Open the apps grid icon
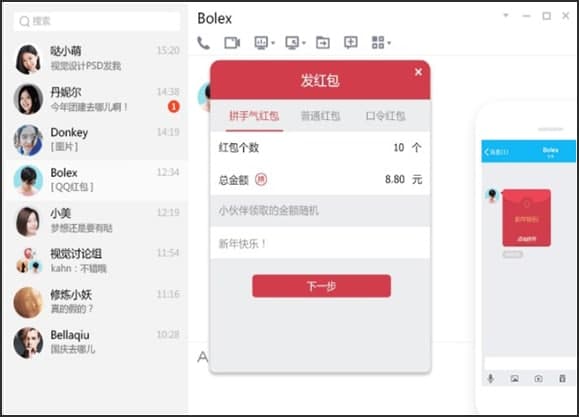 pyautogui.click(x=378, y=43)
